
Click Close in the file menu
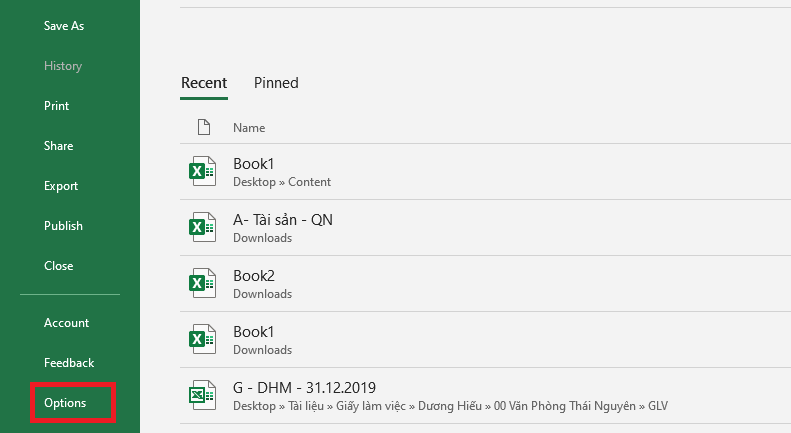click(x=59, y=266)
